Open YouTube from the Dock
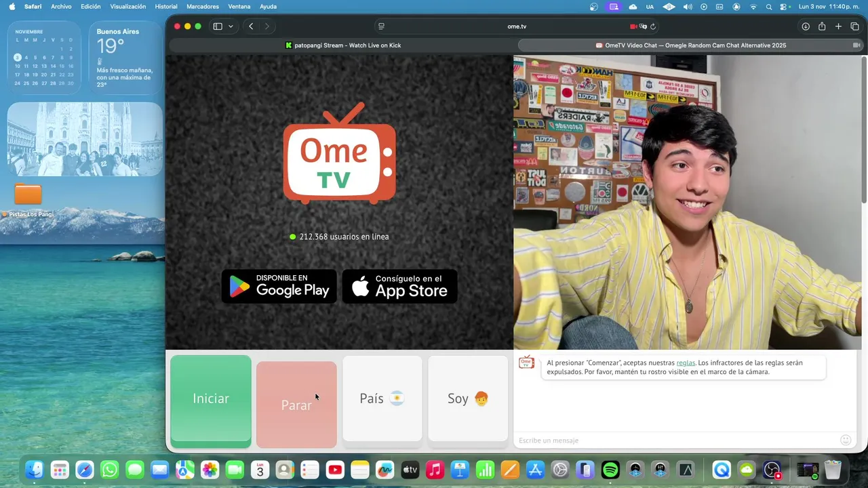 tap(335, 470)
